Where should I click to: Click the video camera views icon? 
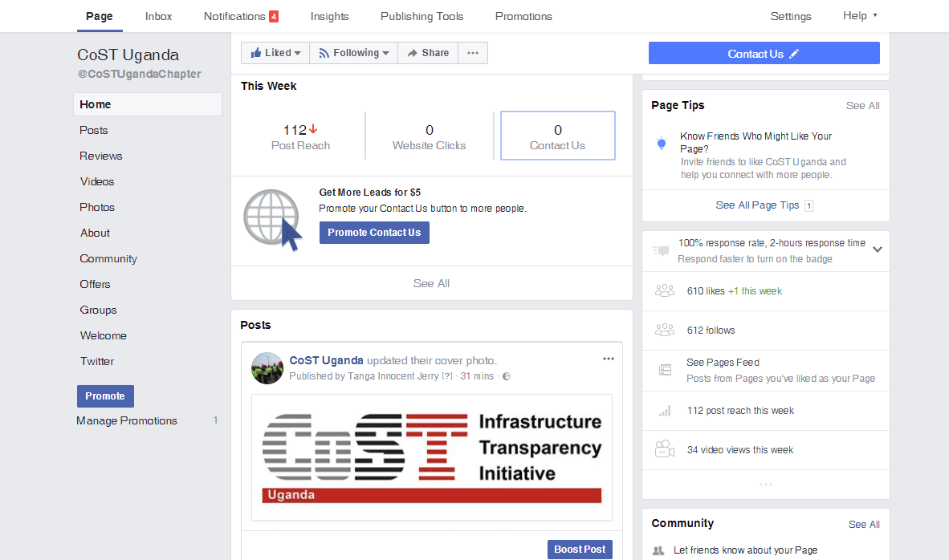[x=665, y=449]
